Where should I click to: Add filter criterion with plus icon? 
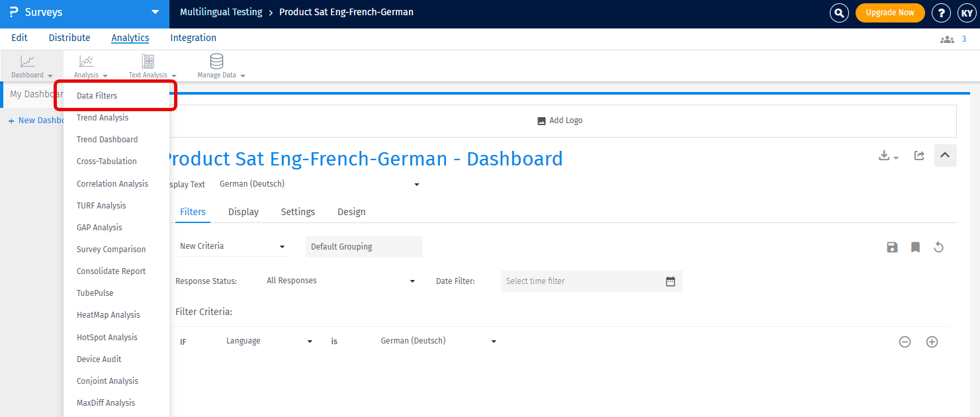(932, 342)
